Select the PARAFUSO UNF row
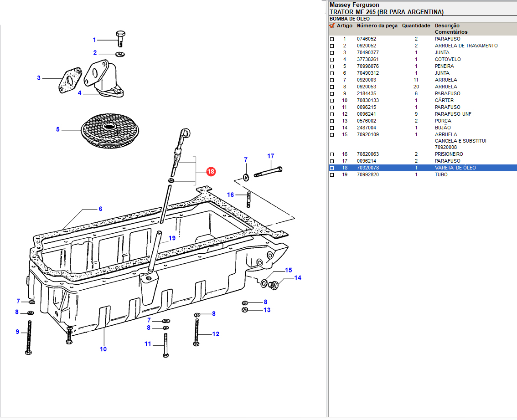 click(453, 114)
